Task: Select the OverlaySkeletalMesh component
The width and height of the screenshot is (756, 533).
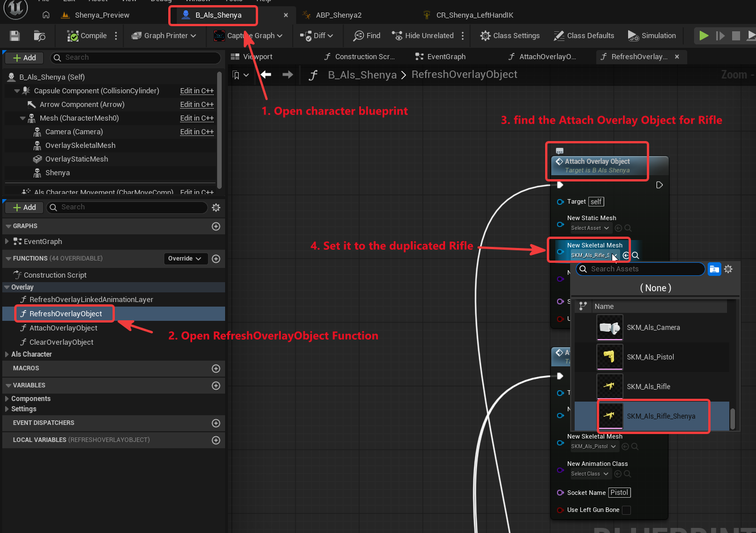Action: pos(80,146)
